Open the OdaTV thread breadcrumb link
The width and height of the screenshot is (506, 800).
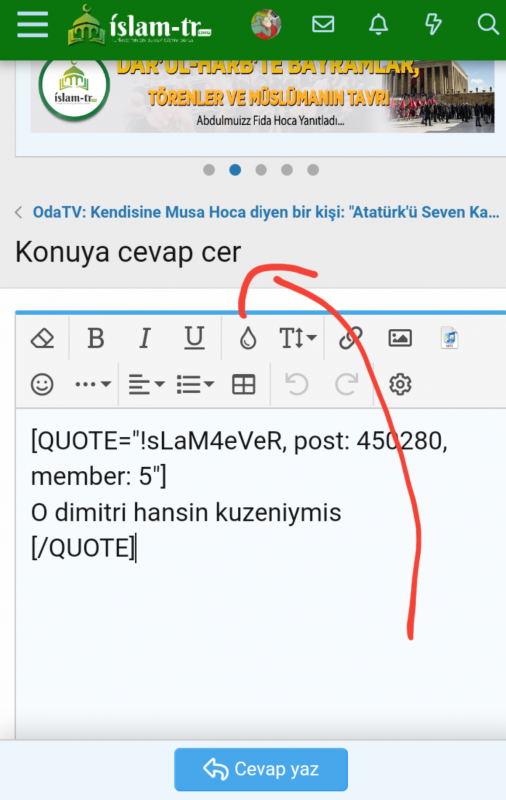[266, 212]
